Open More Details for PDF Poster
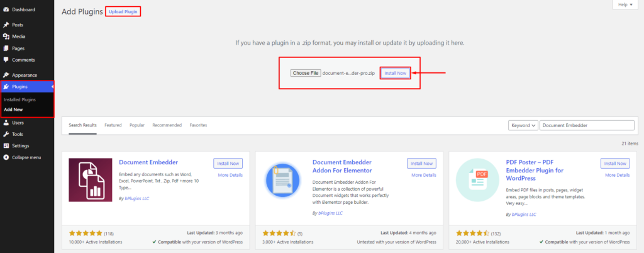 point(618,175)
